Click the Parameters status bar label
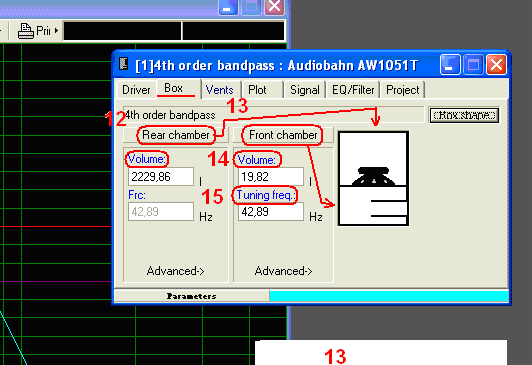 [191, 296]
